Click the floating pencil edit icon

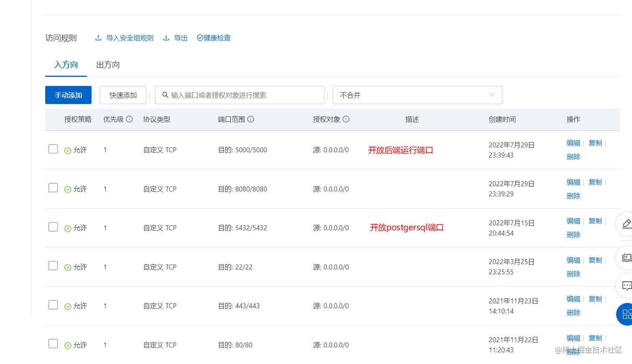(626, 224)
